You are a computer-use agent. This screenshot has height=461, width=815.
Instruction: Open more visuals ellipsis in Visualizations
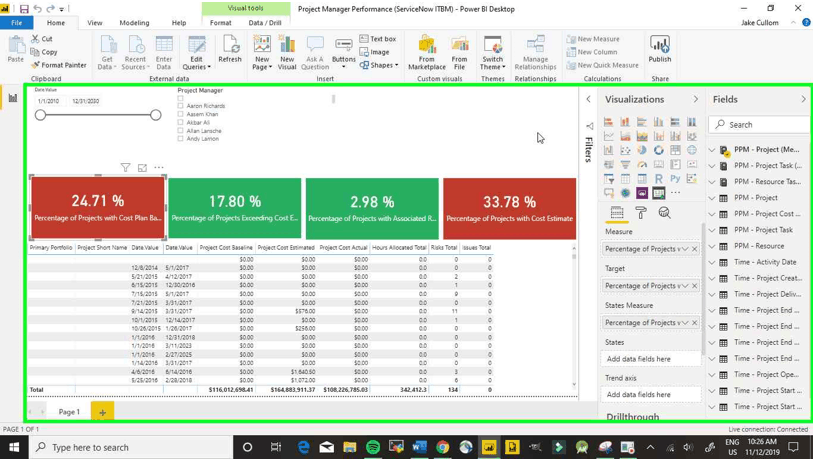(x=675, y=193)
